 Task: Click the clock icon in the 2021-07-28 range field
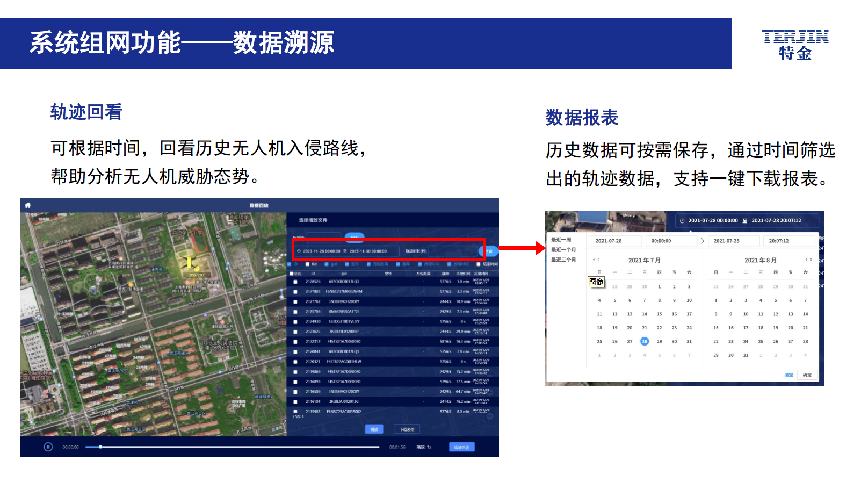click(x=682, y=220)
